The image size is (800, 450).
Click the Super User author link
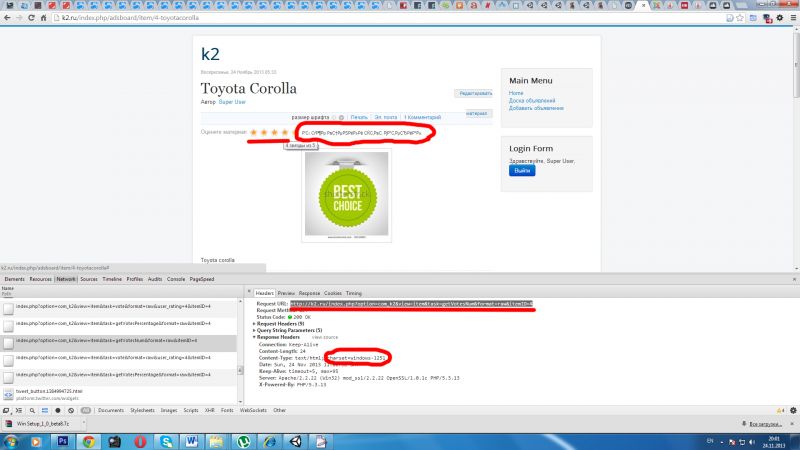tap(232, 102)
